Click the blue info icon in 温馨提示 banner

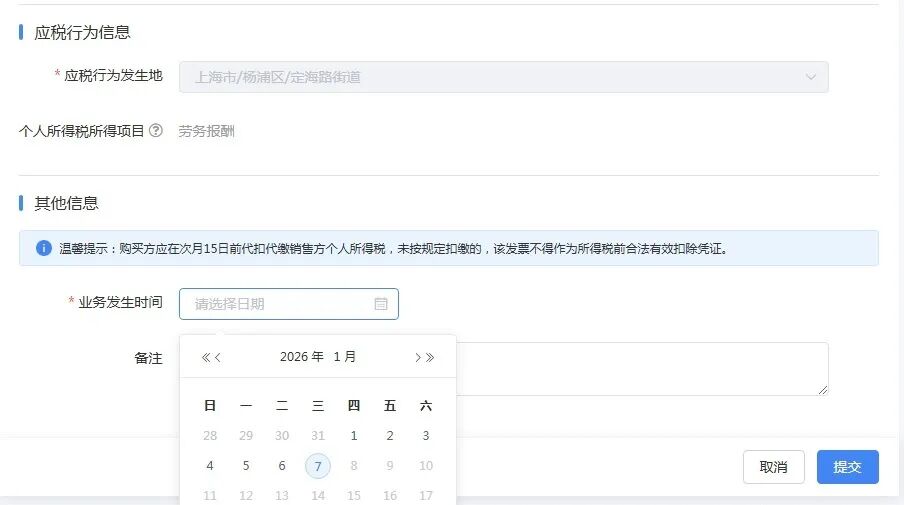click(44, 248)
